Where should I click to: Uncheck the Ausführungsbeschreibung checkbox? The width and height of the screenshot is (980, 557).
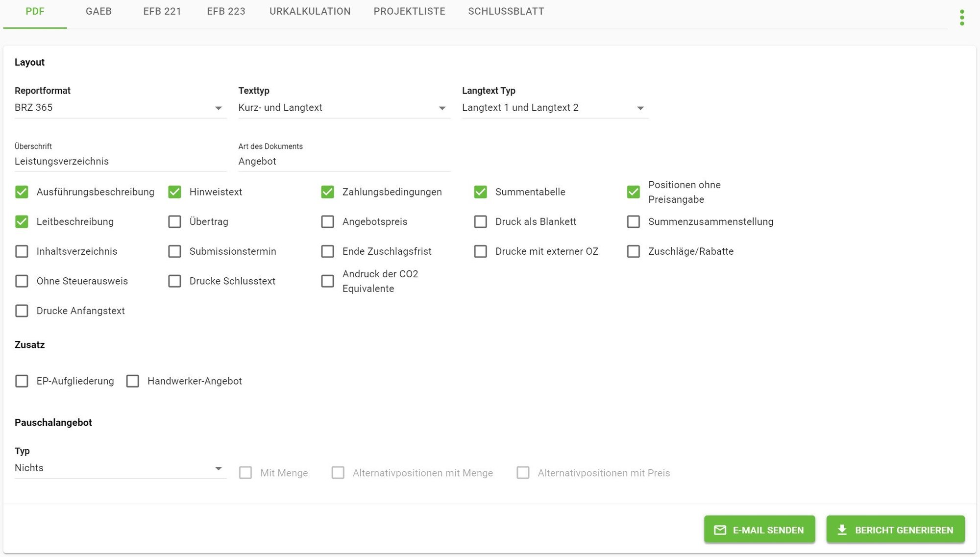click(x=22, y=192)
